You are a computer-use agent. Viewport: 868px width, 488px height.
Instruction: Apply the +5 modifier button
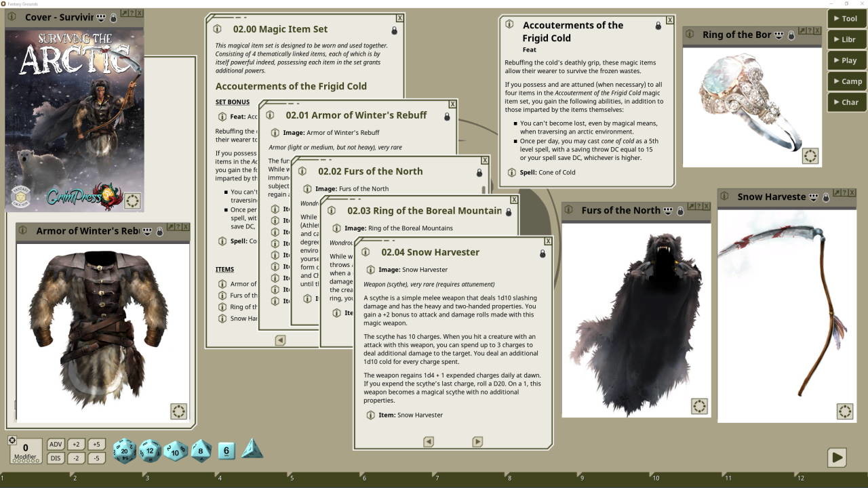click(x=96, y=444)
